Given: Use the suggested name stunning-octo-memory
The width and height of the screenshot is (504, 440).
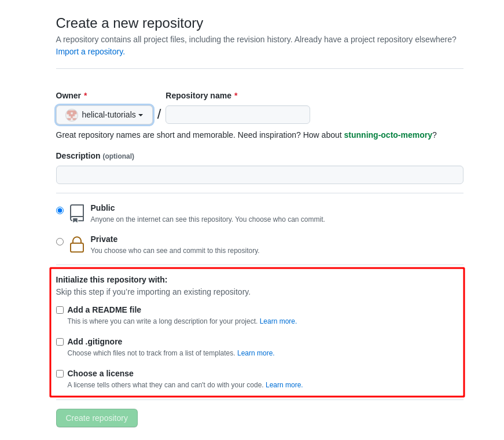Looking at the screenshot, I should click(x=388, y=135).
